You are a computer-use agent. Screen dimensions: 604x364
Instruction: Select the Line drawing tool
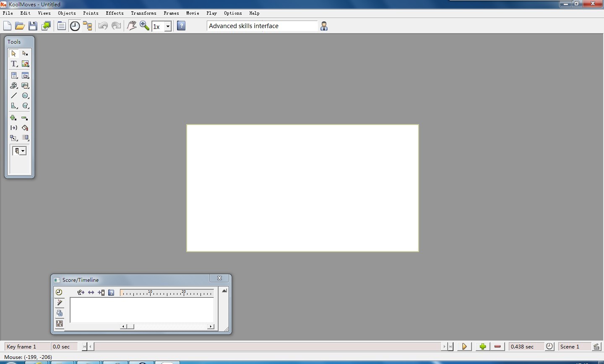point(14,96)
